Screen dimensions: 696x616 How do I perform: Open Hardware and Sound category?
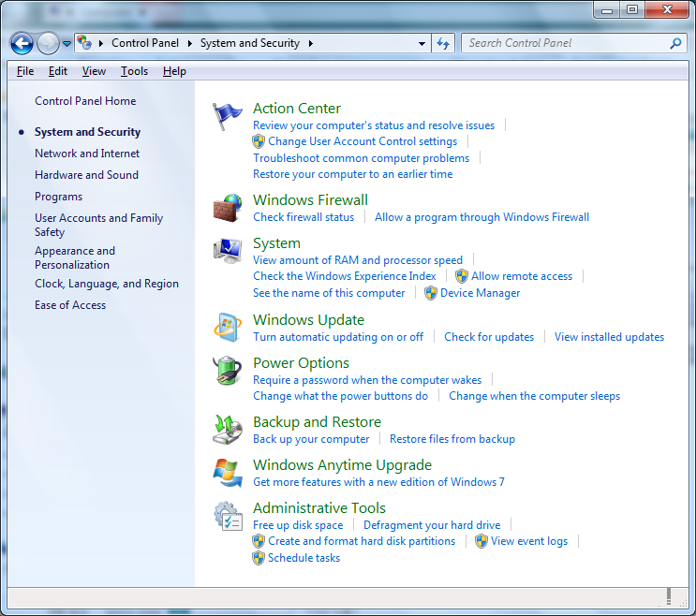[x=86, y=175]
